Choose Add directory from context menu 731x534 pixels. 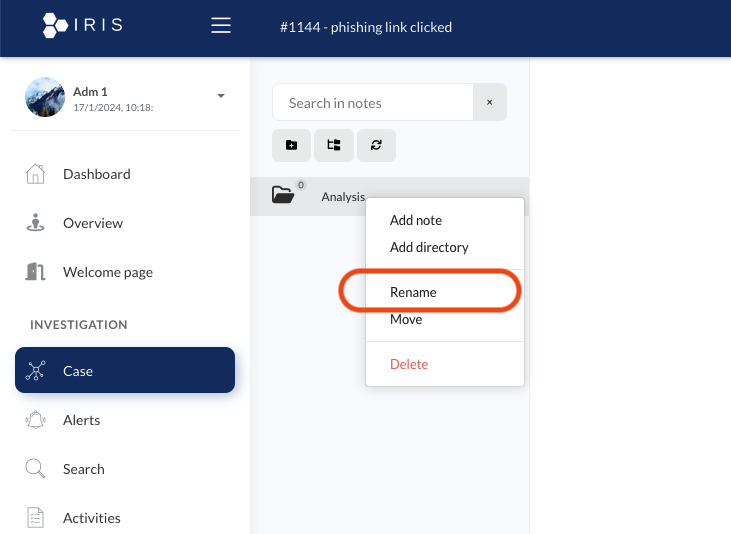point(429,247)
